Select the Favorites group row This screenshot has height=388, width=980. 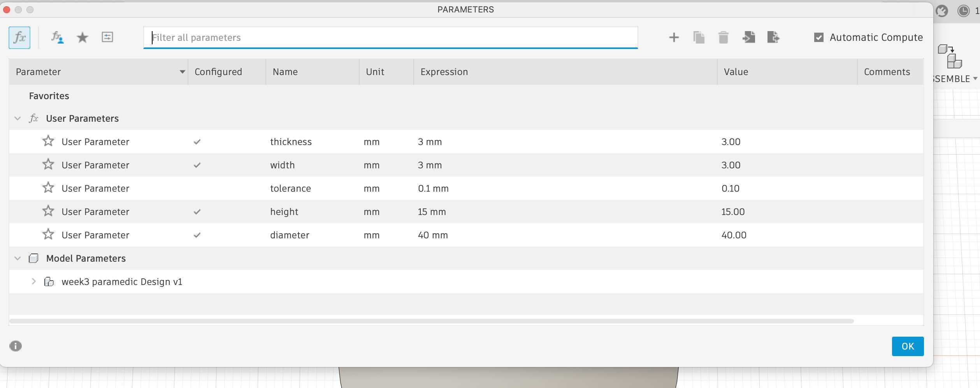click(466, 96)
